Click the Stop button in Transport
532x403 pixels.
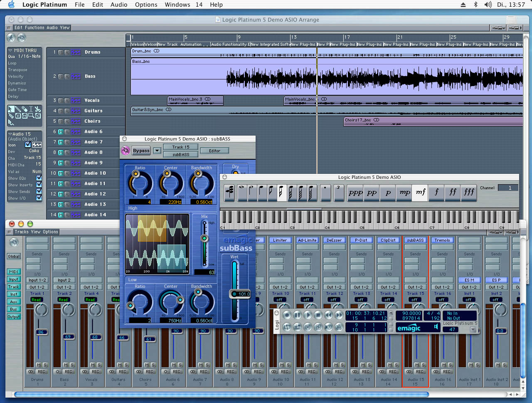click(318, 315)
